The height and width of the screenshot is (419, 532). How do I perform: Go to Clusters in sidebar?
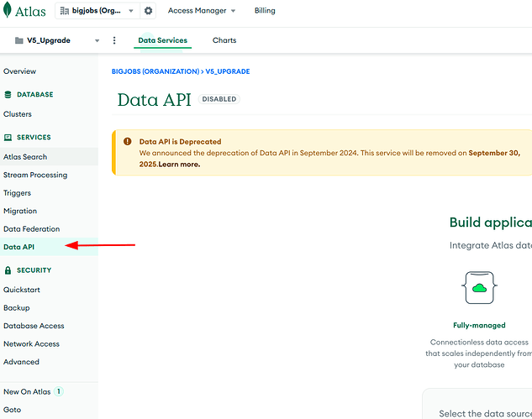click(x=18, y=113)
